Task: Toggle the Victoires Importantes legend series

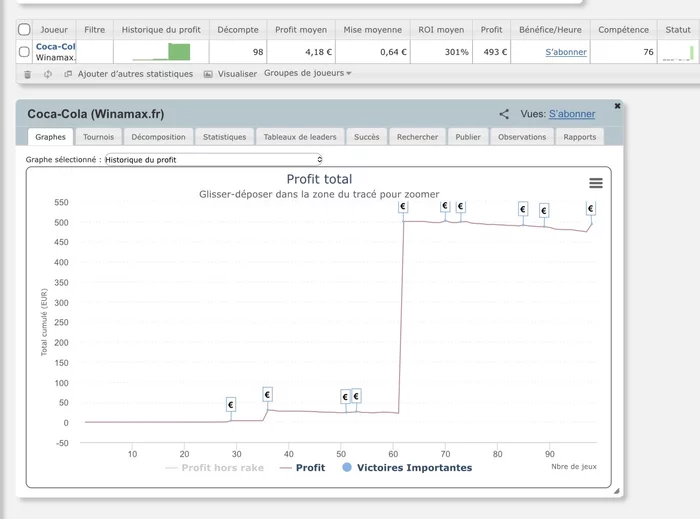Action: 407,468
